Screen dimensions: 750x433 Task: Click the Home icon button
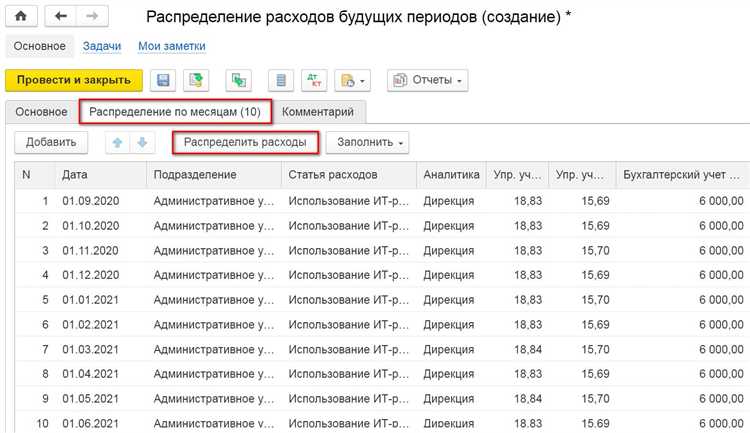(21, 18)
